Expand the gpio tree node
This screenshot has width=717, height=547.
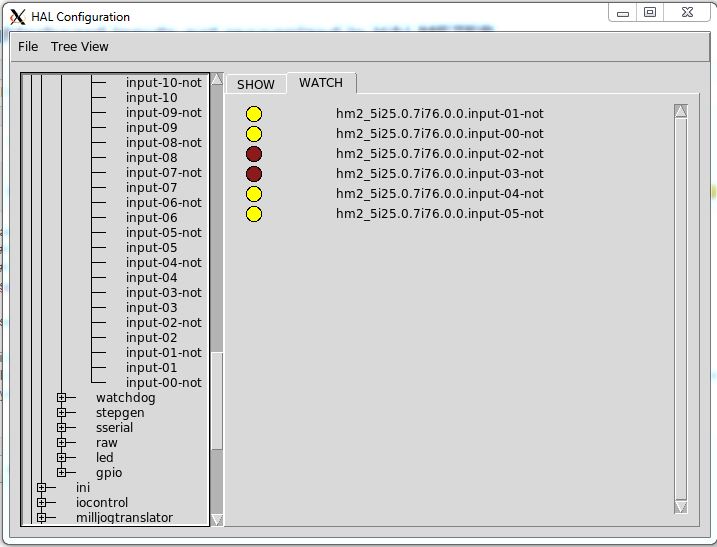[61, 472]
